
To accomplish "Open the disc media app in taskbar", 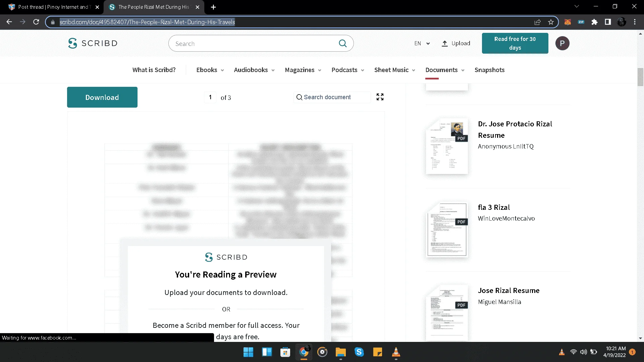I will pyautogui.click(x=322, y=352).
